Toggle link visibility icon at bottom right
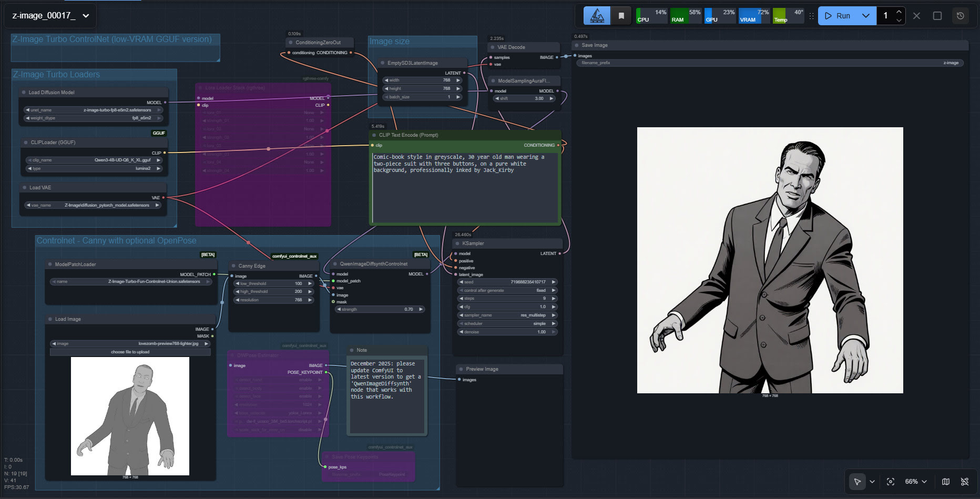 pyautogui.click(x=965, y=482)
